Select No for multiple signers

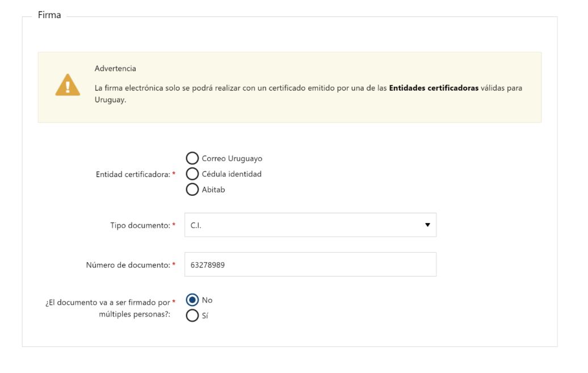pos(192,300)
